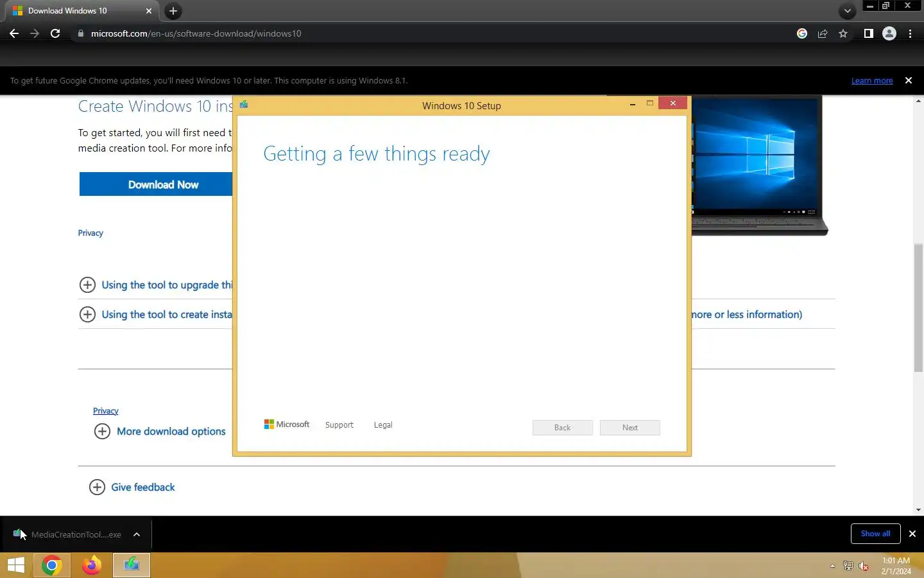Click page vertical scrollbar thumb
The image size is (924, 578).
click(x=918, y=308)
